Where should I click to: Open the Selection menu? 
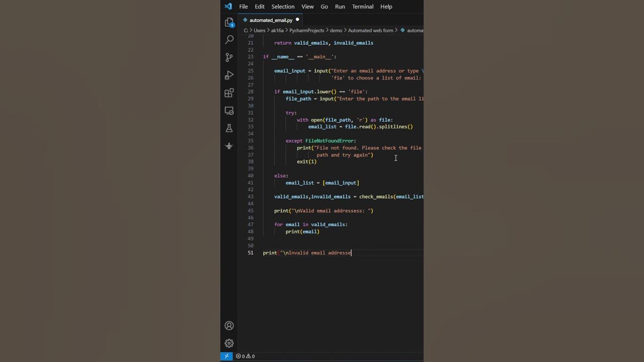click(283, 7)
